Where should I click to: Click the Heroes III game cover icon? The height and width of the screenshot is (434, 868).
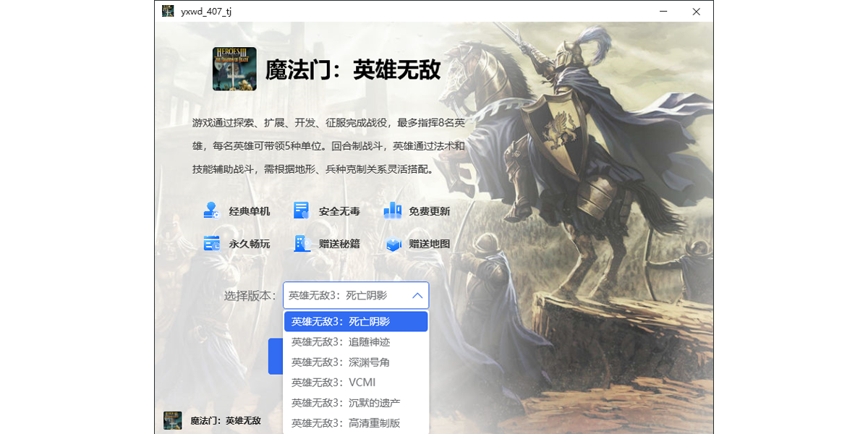point(234,69)
